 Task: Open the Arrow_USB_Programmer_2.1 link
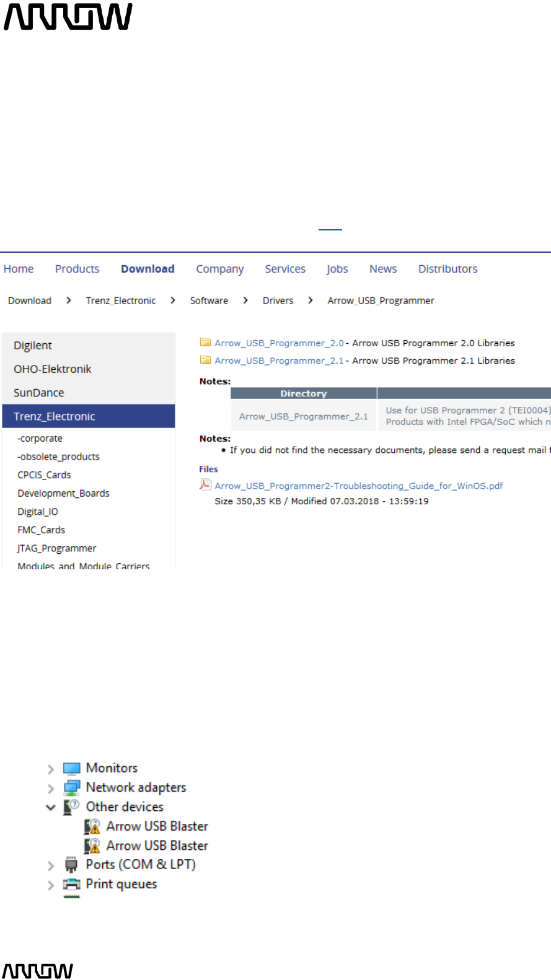[279, 361]
